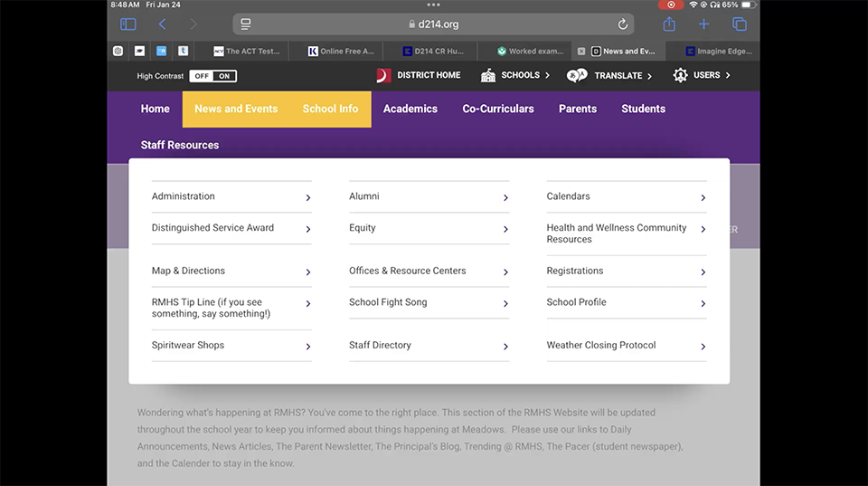This screenshot has width=868, height=486.
Task: Turn High Contrast ON
Action: tap(224, 76)
